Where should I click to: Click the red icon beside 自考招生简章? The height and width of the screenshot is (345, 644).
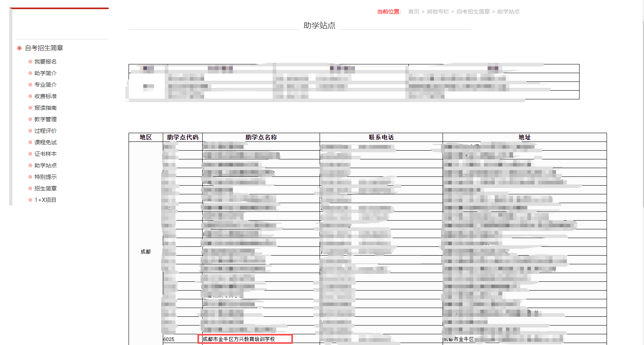[19, 48]
